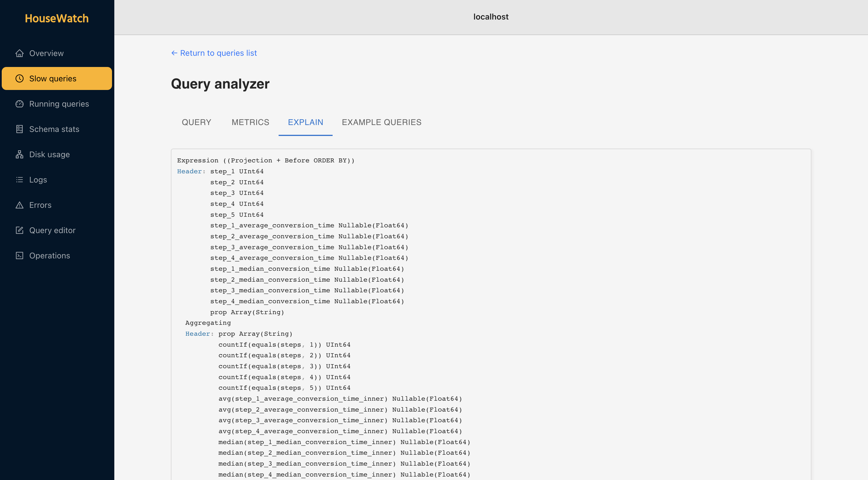
Task: Open Running queries menu item
Action: (x=59, y=104)
